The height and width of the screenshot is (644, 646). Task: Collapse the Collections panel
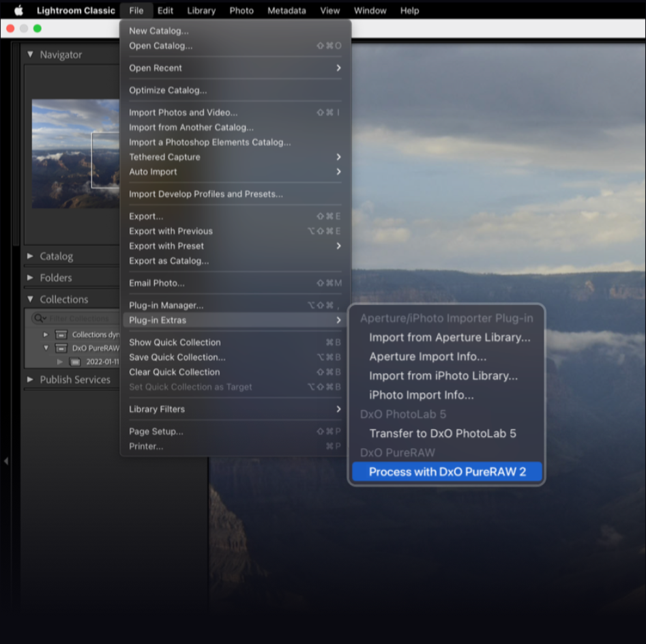[30, 299]
